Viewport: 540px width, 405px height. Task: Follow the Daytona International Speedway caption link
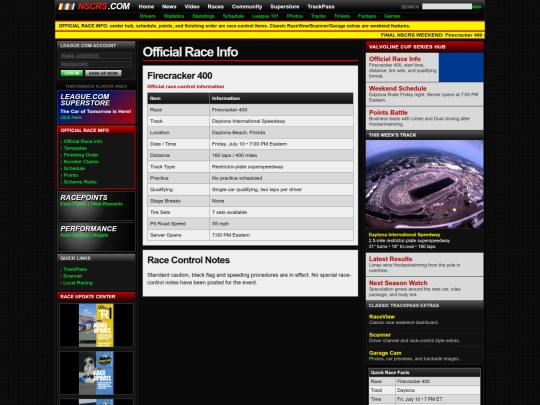pyautogui.click(x=404, y=235)
